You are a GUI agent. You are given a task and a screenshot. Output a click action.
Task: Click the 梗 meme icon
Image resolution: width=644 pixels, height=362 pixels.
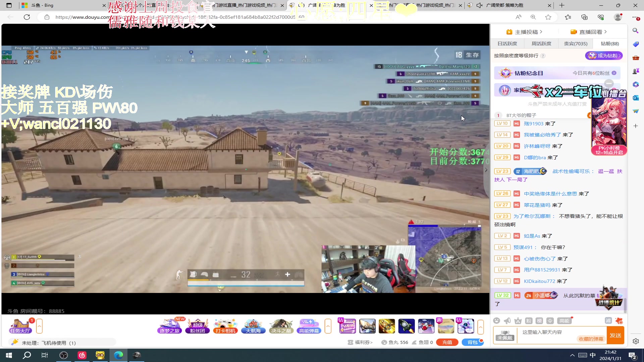[539, 321]
